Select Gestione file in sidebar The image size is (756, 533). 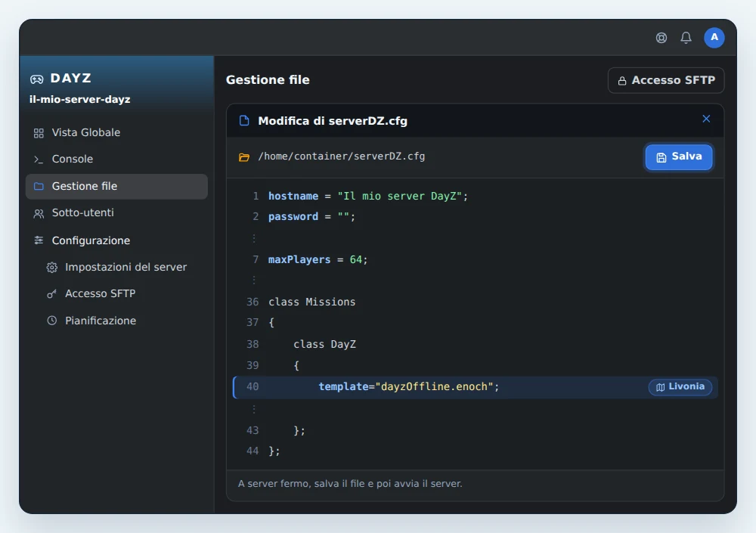click(116, 186)
